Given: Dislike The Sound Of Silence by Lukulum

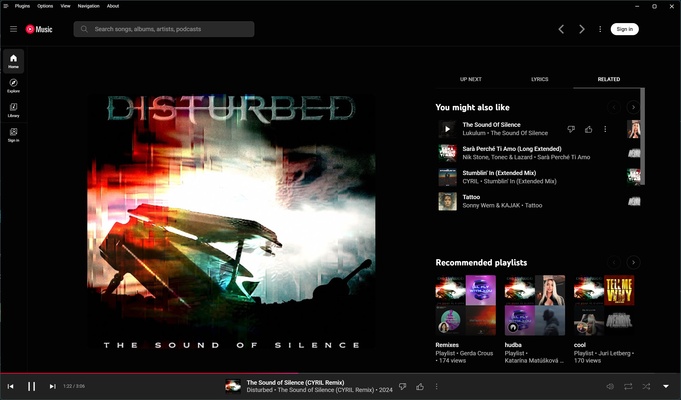Looking at the screenshot, I should pos(571,129).
